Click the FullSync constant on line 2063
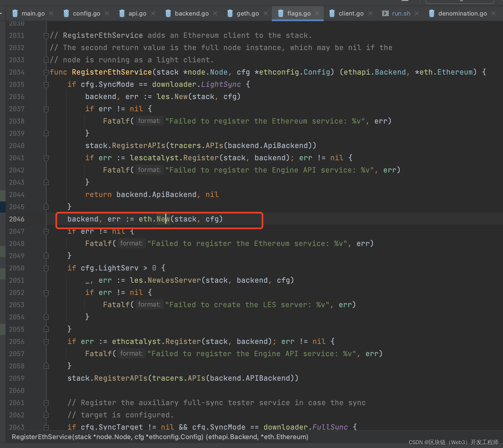503x448 pixels. coord(330,427)
